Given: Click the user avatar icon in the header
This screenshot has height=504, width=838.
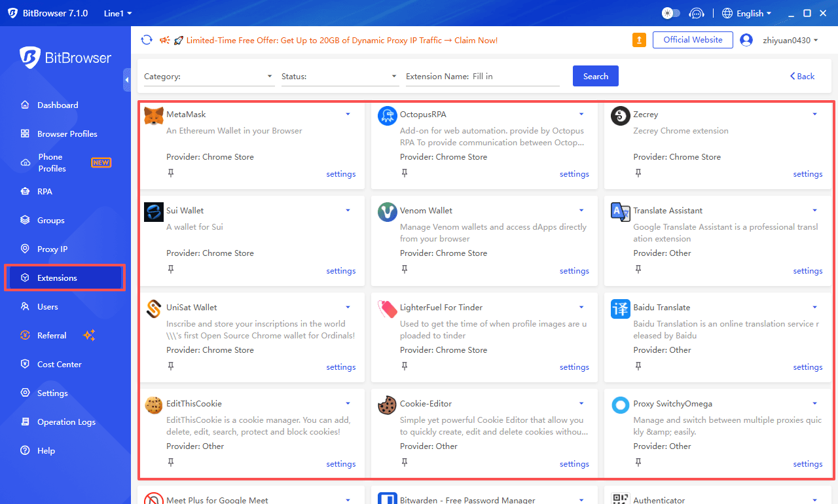Looking at the screenshot, I should pos(747,40).
